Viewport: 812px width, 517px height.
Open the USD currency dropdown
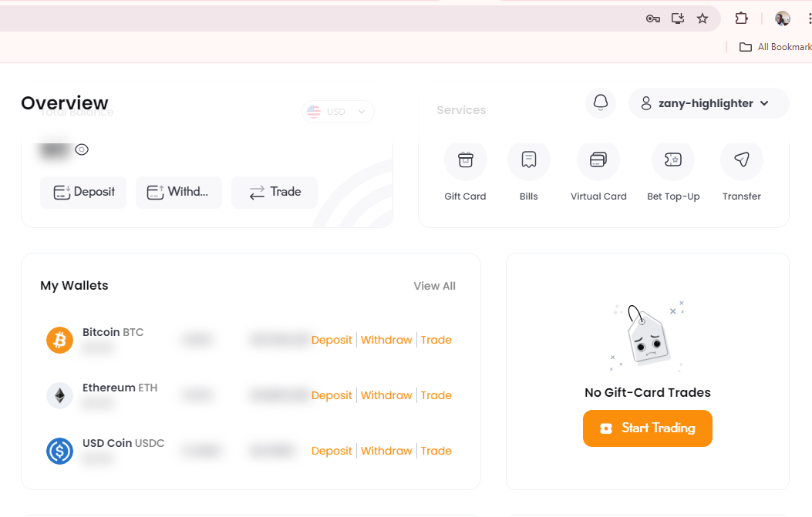click(x=338, y=111)
